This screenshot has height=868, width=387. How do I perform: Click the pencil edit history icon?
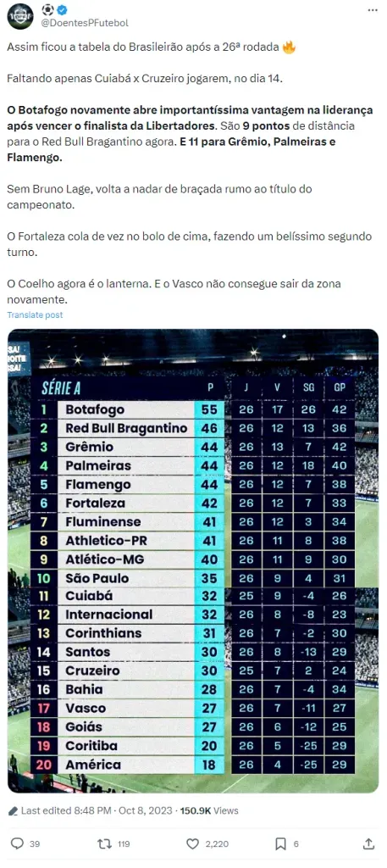click(x=14, y=810)
